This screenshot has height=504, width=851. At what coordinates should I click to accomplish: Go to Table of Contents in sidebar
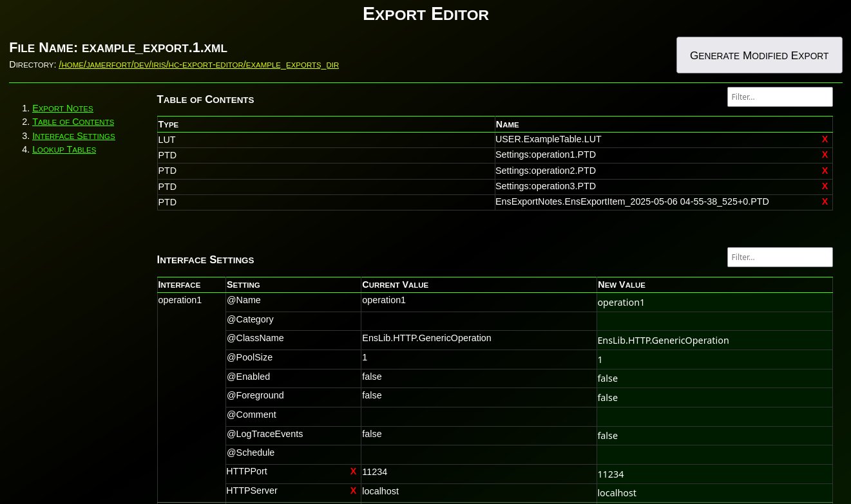73,122
